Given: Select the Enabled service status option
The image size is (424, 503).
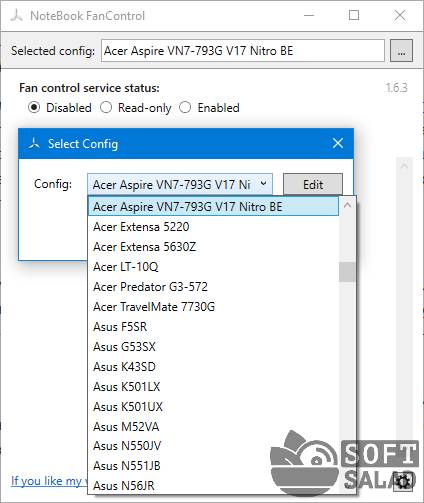Looking at the screenshot, I should click(x=209, y=108).
